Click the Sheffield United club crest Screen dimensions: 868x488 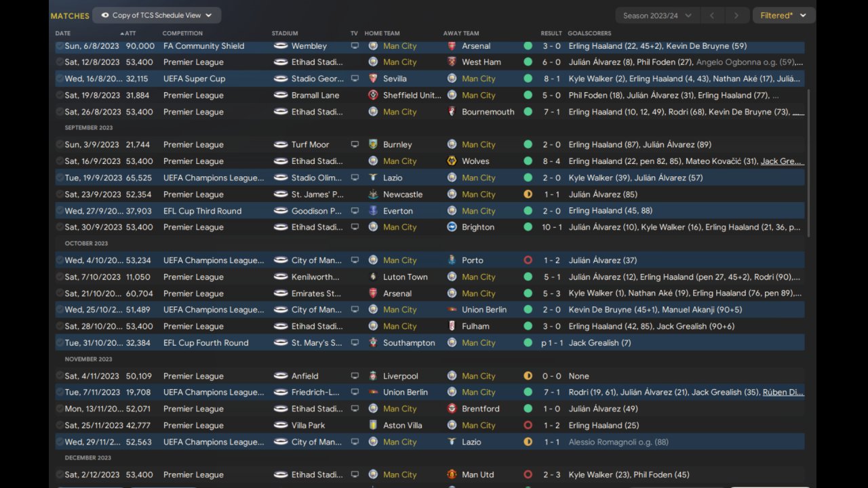pyautogui.click(x=373, y=96)
